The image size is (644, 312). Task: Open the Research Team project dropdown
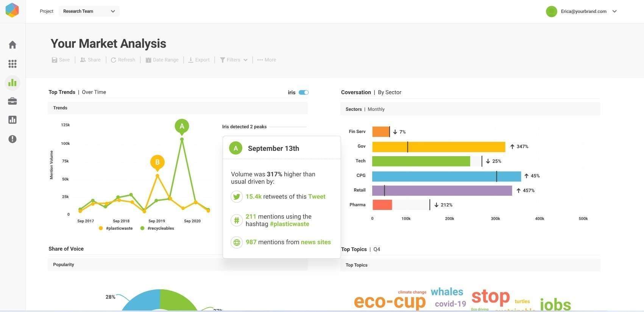[x=89, y=11]
